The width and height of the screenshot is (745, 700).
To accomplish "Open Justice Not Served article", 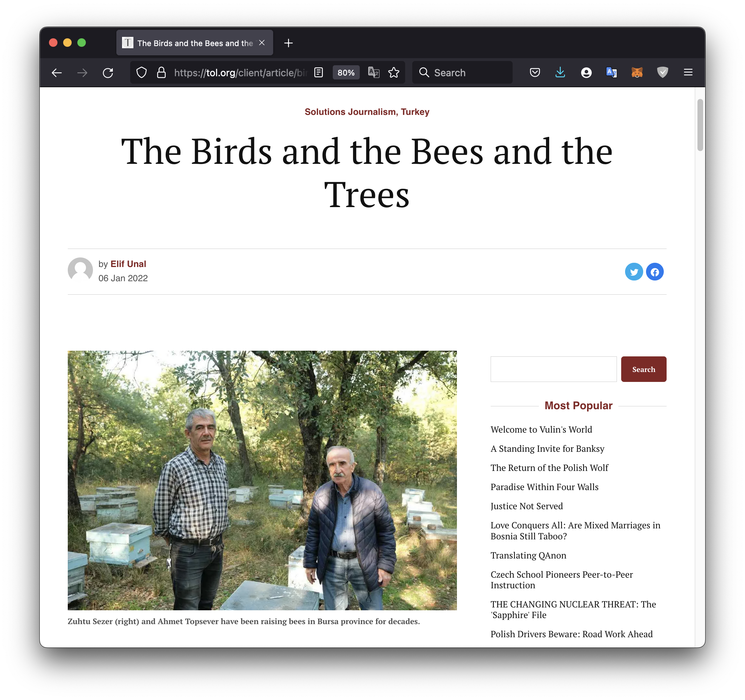I will (x=527, y=506).
